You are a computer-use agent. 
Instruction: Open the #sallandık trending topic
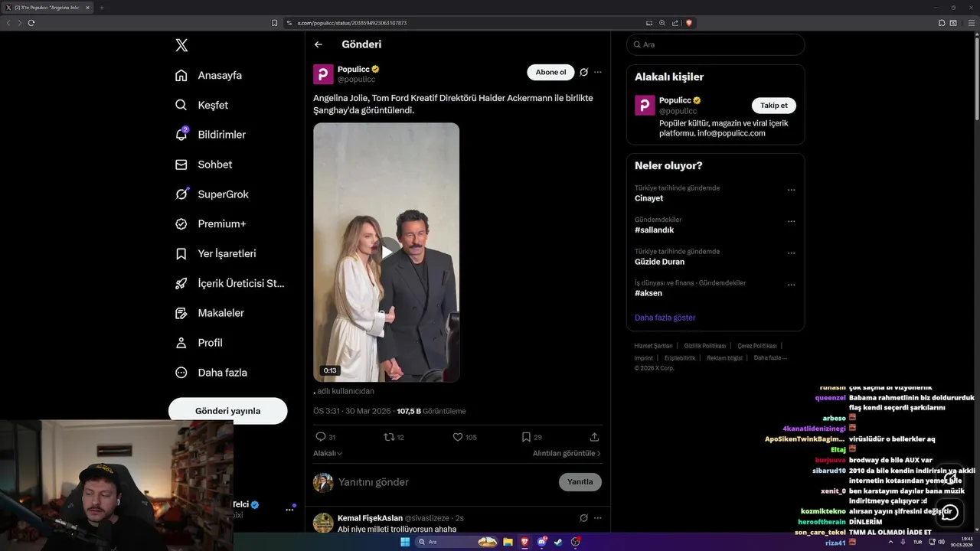pyautogui.click(x=654, y=230)
